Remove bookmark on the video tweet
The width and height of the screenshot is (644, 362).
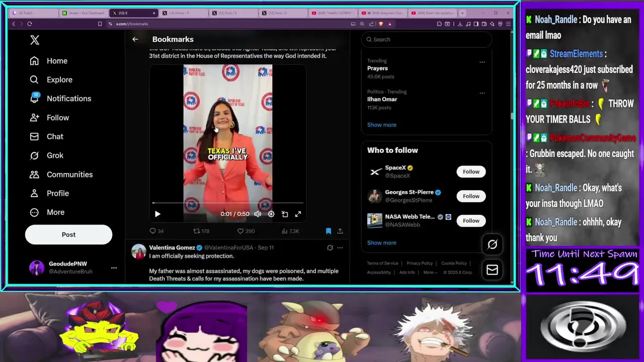tap(328, 231)
